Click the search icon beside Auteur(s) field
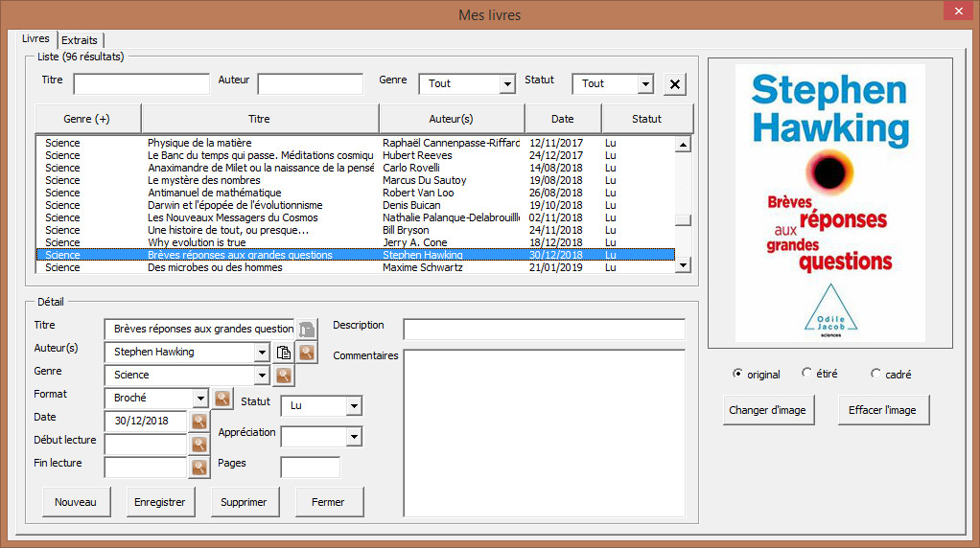The image size is (980, 548). tap(306, 353)
